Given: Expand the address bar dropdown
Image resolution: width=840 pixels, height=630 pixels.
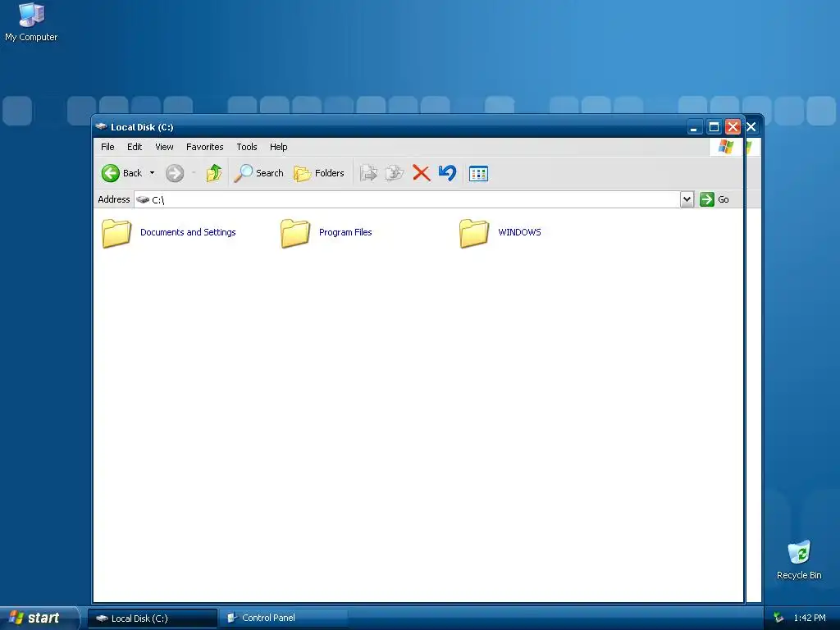Looking at the screenshot, I should tap(687, 199).
